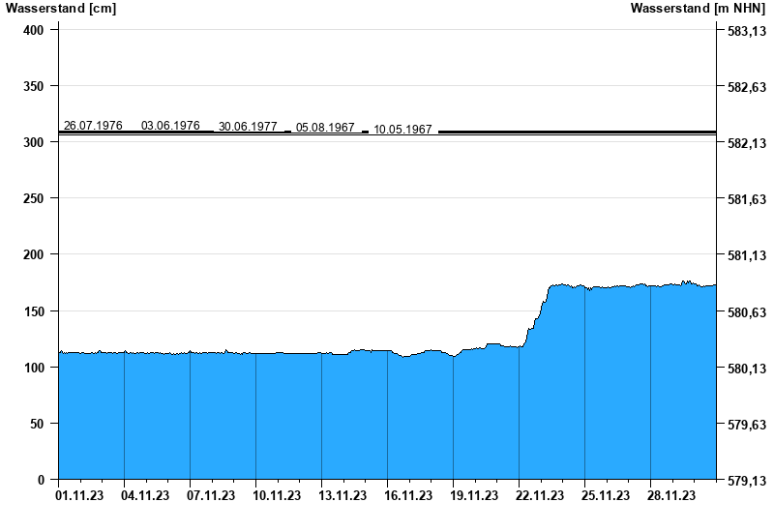Click the 22.11.23 x-axis date label
The image size is (774, 532).
pyautogui.click(x=540, y=496)
